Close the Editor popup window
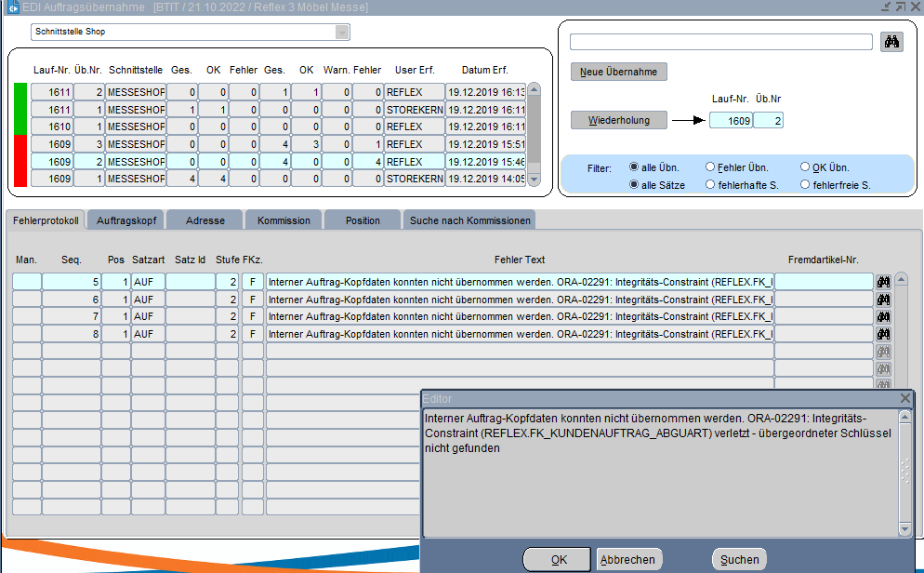Image resolution: width=924 pixels, height=573 pixels. [x=905, y=398]
